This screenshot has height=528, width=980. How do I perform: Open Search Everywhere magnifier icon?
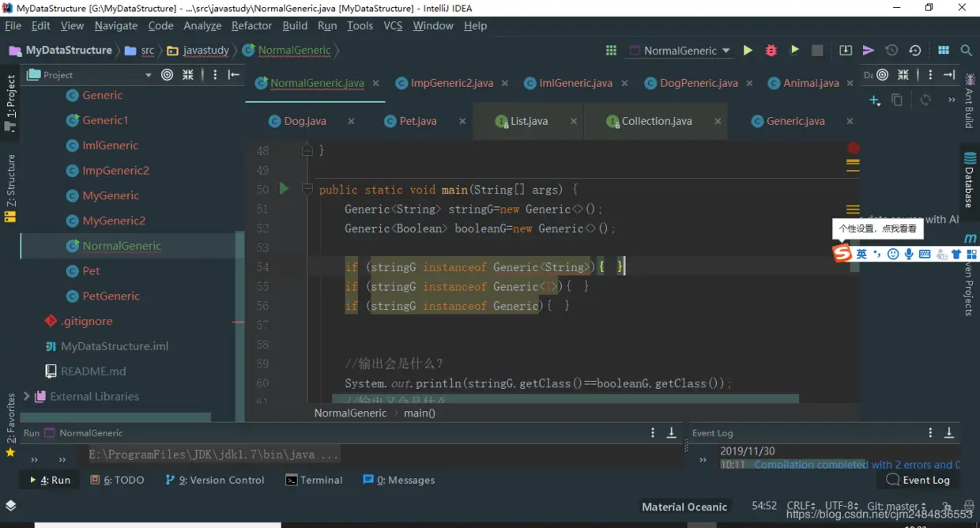click(x=966, y=51)
